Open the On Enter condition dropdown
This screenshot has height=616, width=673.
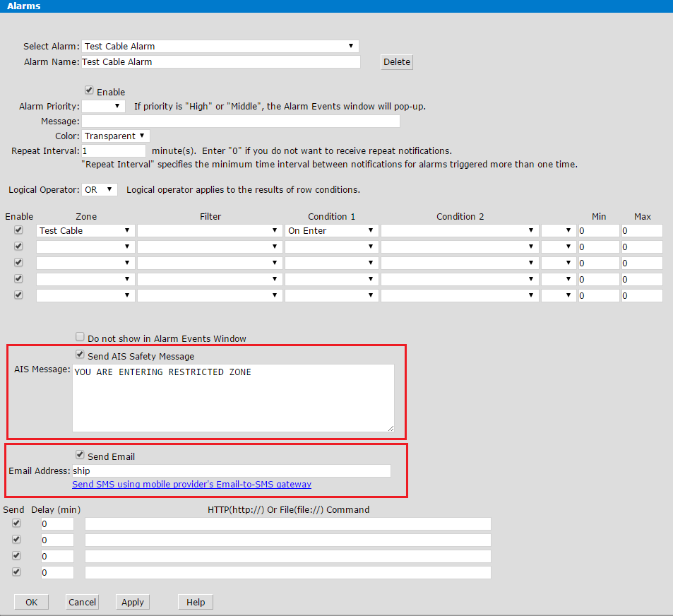331,231
